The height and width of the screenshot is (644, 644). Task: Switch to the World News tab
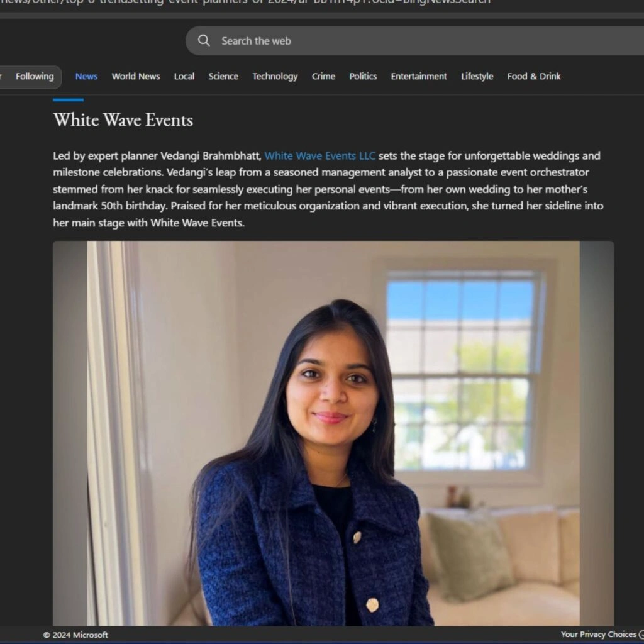(136, 76)
